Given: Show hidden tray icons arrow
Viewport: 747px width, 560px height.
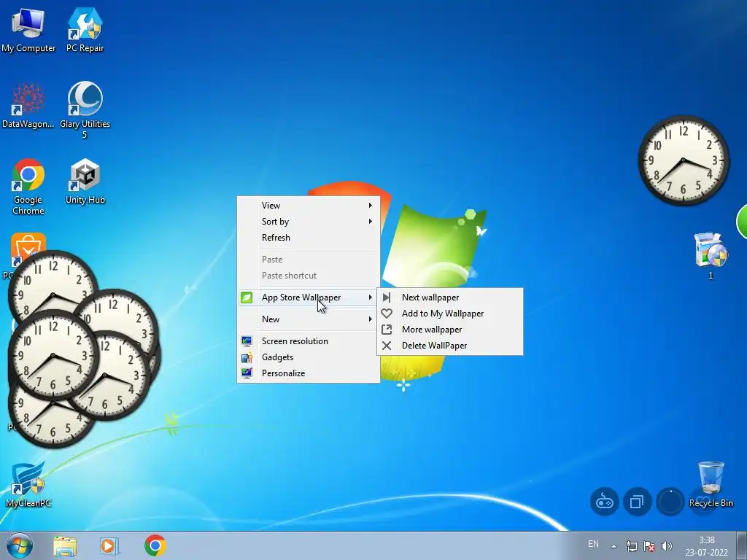Looking at the screenshot, I should [x=614, y=546].
